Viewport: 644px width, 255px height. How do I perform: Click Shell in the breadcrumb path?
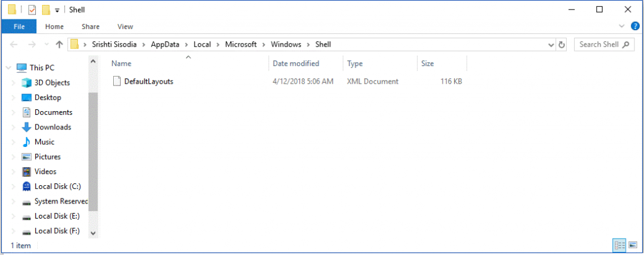pos(323,45)
